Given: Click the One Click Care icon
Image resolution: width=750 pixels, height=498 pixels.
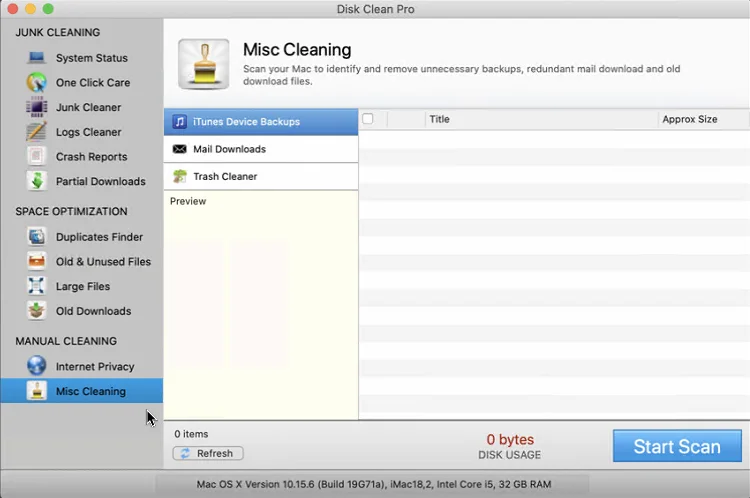Looking at the screenshot, I should (x=36, y=82).
